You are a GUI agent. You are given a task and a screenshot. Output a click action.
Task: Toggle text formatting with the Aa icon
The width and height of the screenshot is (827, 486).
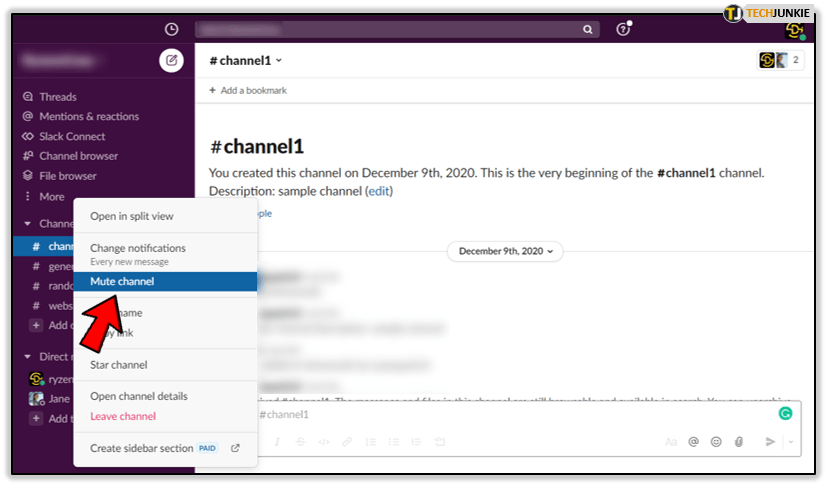(x=670, y=441)
